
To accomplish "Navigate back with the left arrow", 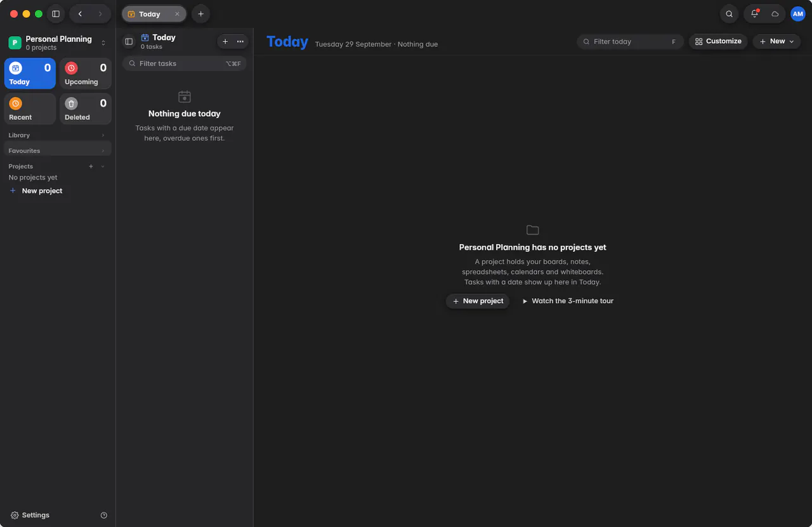I will click(80, 14).
